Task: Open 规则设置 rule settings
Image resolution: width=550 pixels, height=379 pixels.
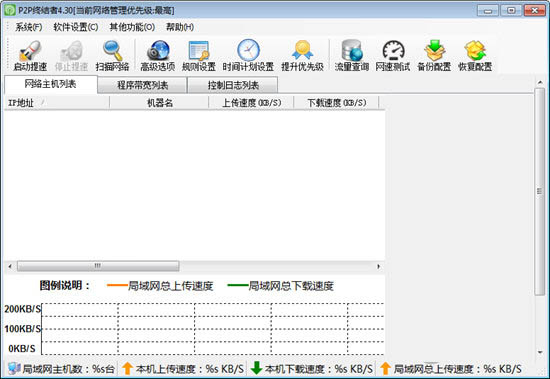Action: click(199, 56)
